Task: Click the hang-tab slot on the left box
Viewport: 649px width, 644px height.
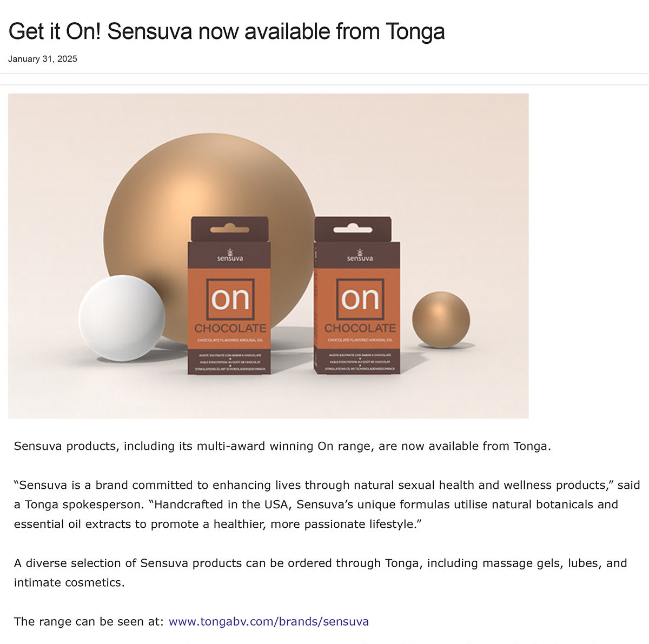Action: pyautogui.click(x=230, y=230)
